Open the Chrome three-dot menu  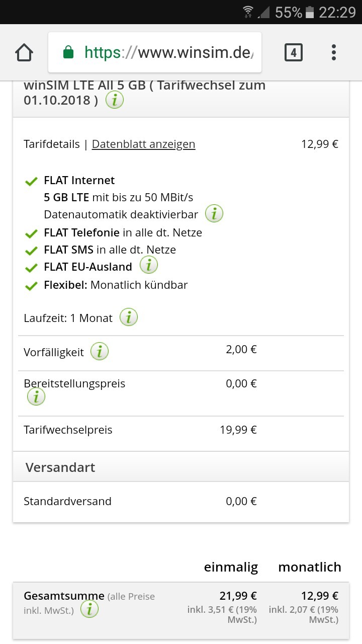[333, 52]
